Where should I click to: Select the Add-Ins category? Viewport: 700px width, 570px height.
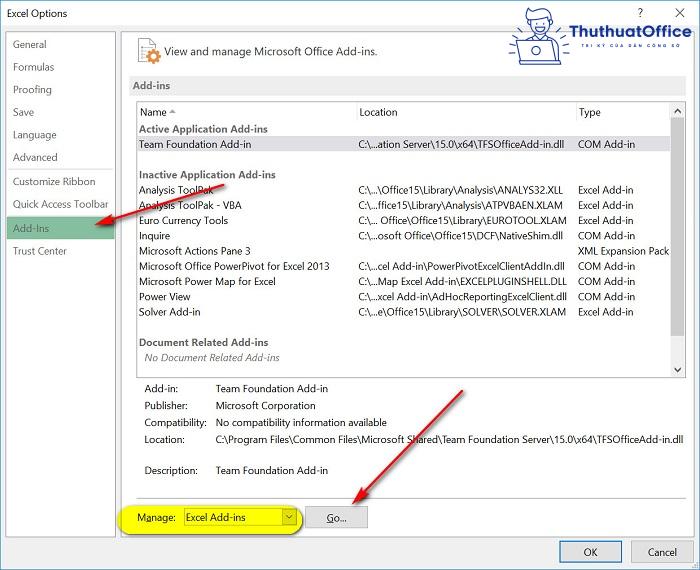[x=60, y=228]
